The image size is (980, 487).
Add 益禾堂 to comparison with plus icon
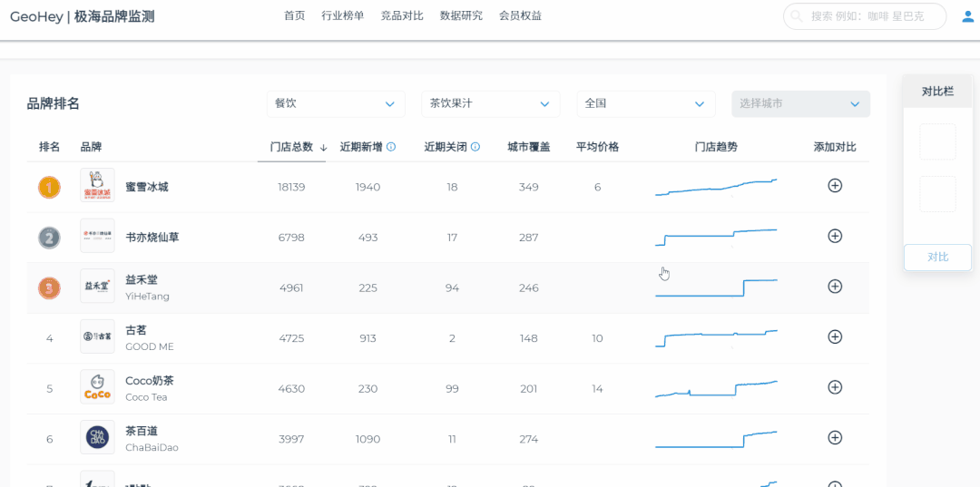click(x=835, y=287)
